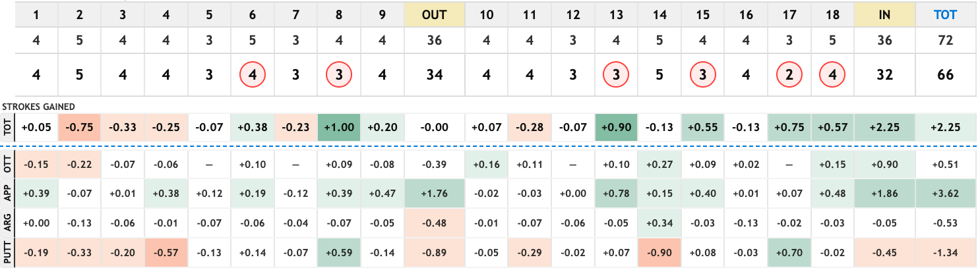
Task: Click the blue TOT column header
Action: click(945, 14)
